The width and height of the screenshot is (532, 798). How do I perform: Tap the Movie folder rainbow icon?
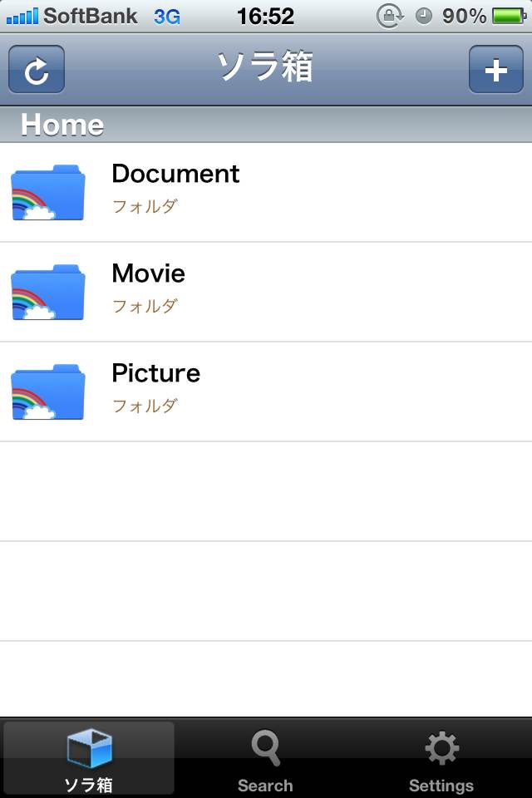pyautogui.click(x=47, y=292)
